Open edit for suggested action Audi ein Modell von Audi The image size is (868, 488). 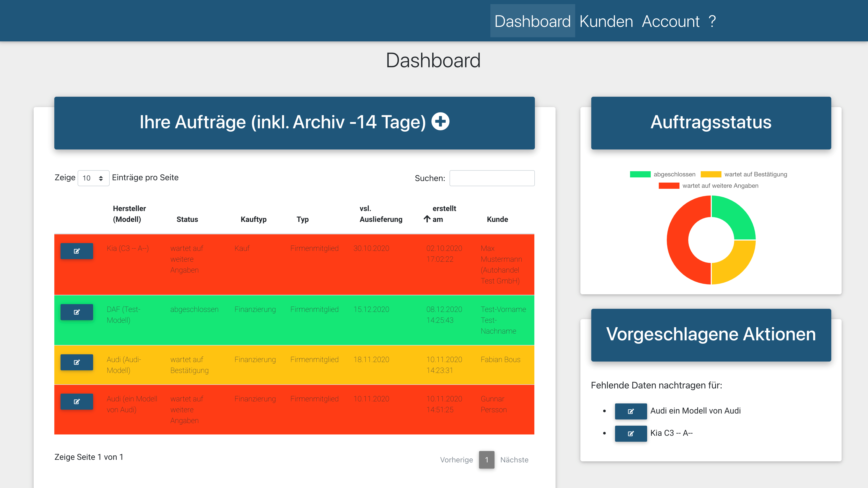(631, 411)
